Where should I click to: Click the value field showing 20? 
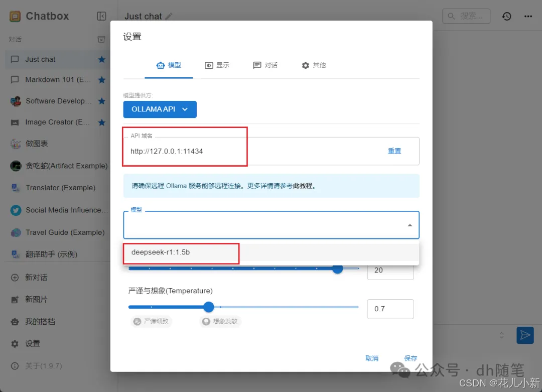390,271
